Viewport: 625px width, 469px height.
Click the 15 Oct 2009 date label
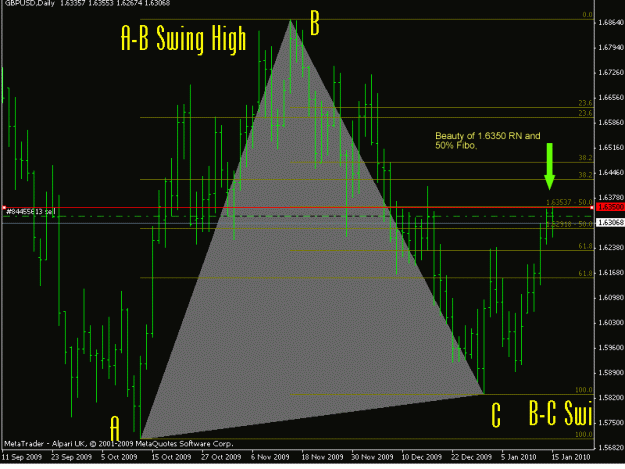click(171, 457)
